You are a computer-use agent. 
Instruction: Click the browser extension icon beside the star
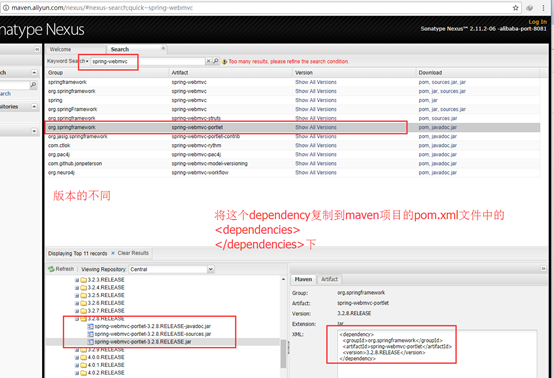click(530, 8)
